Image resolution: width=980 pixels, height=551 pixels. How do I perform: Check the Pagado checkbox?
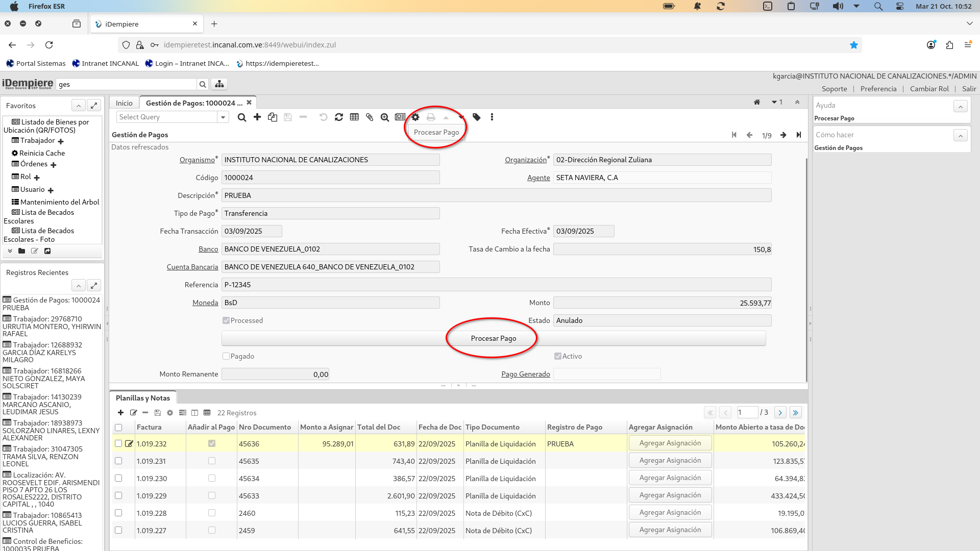coord(226,356)
